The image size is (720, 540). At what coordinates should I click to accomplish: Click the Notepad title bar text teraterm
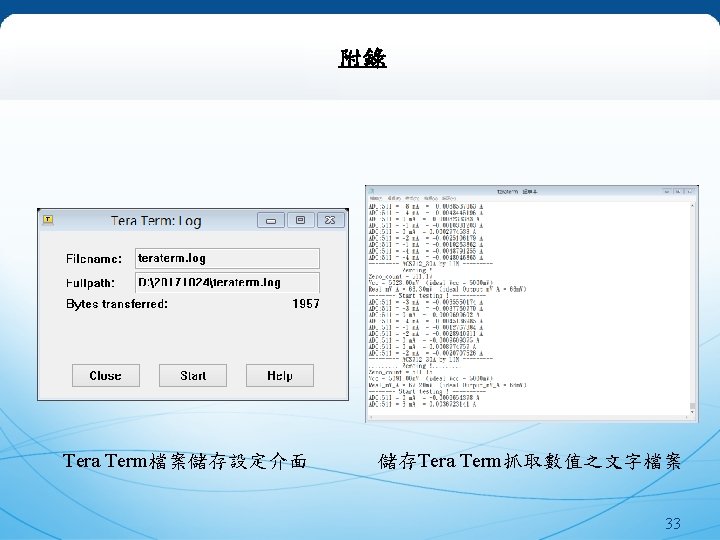507,191
